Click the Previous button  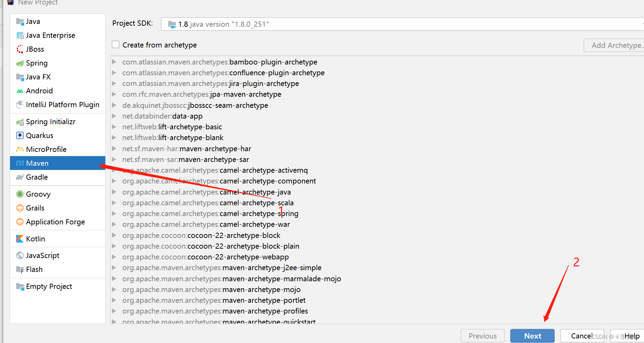point(483,336)
